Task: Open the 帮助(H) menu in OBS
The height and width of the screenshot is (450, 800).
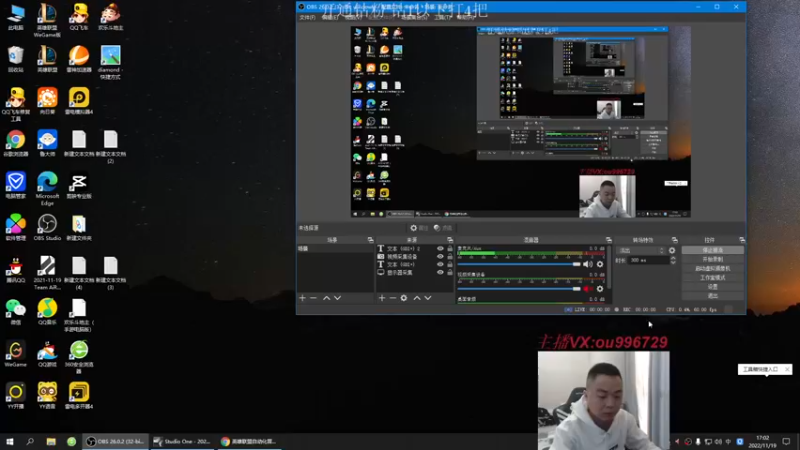Action: pyautogui.click(x=465, y=17)
